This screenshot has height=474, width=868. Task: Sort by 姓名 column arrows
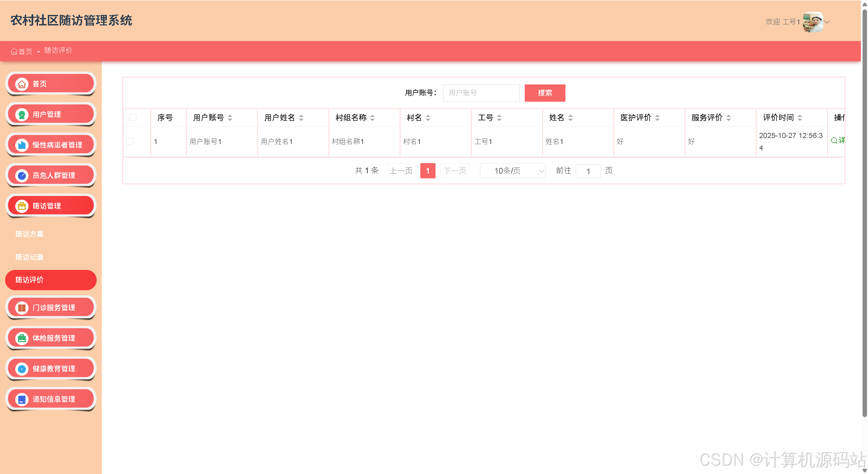pos(571,118)
